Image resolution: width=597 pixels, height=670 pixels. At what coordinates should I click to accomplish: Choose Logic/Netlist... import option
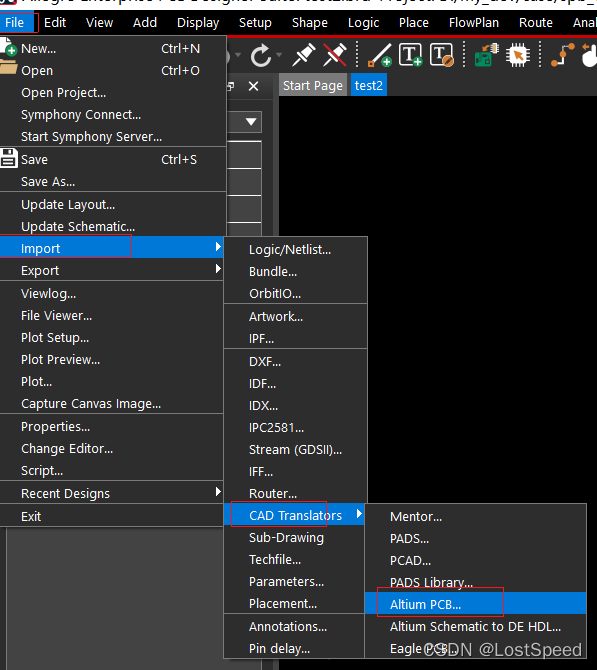[x=296, y=250]
